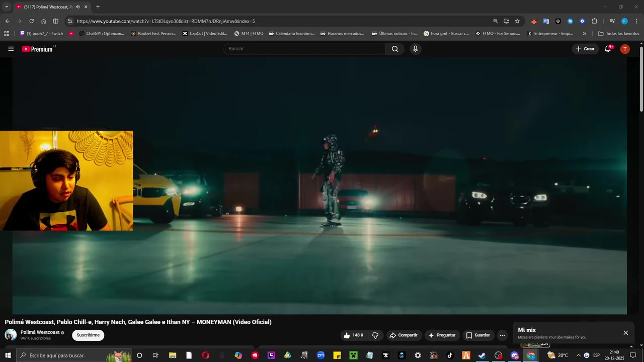Viewport: 644px width, 362px height.
Task: Open split view icon next to home
Action: point(55,21)
